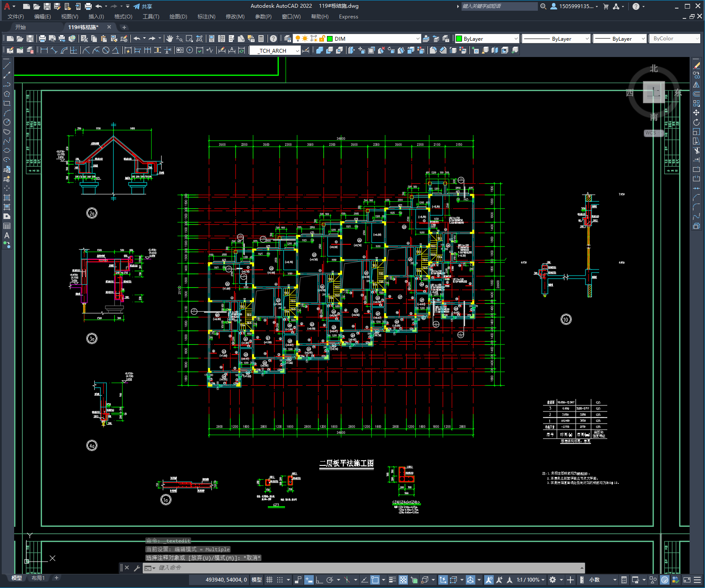This screenshot has width=705, height=588.
Task: Expand the _TCH_ARCH dimension style dropdown
Action: pyautogui.click(x=297, y=51)
